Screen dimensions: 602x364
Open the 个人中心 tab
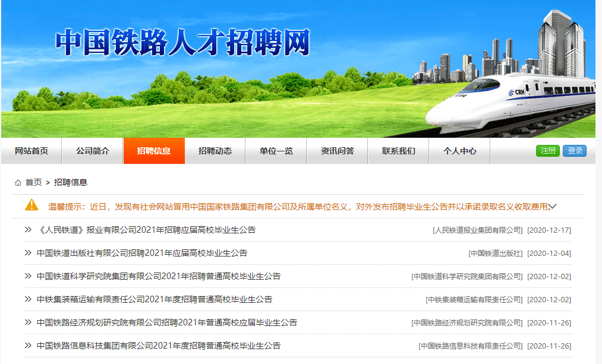[x=459, y=151]
